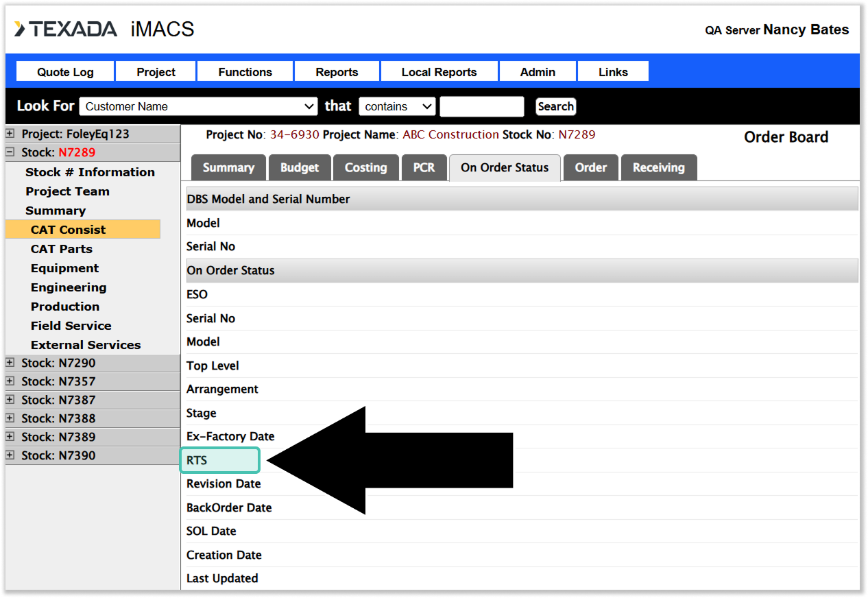Expand the Project: FoleyEq123 tree node
Screen dimensions: 868x598
(x=10, y=134)
